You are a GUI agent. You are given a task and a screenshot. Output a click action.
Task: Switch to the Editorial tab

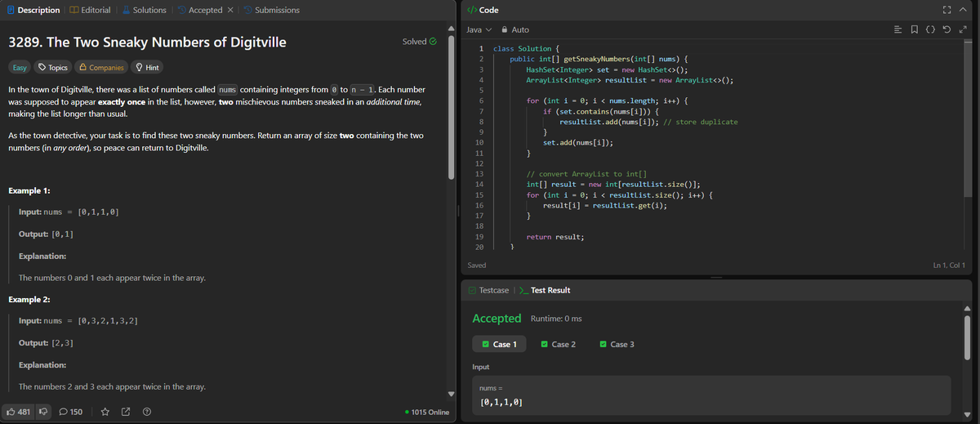pos(91,10)
